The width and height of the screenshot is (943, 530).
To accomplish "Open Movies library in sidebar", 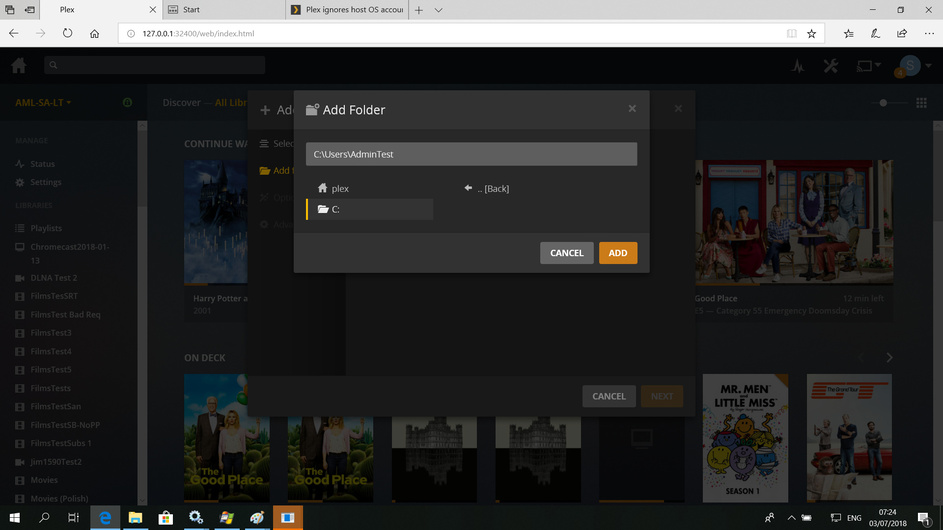I will click(x=44, y=480).
